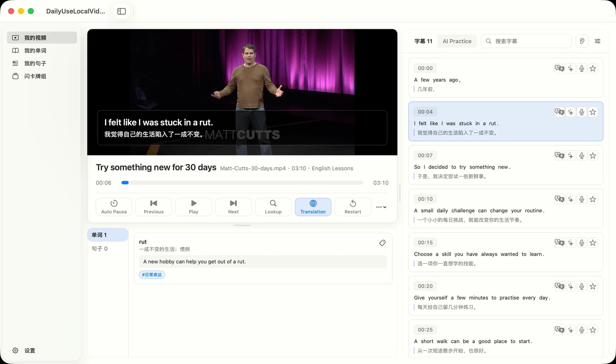
Task: Click example sentence "A new hobby can help..."
Action: point(263,261)
